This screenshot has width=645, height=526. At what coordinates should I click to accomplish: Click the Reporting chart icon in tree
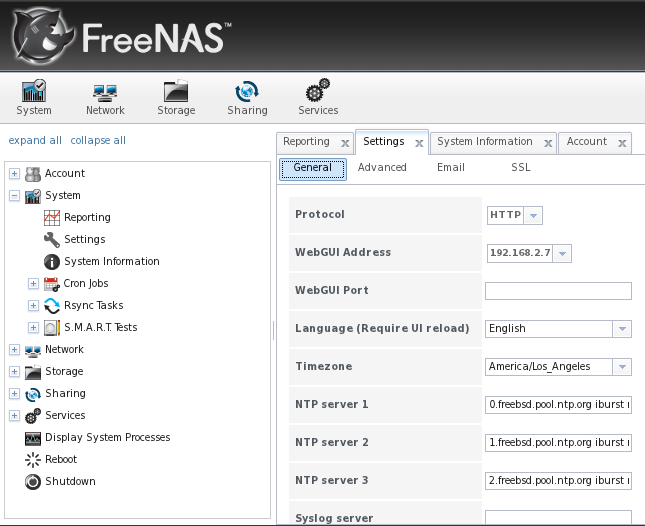(x=52, y=218)
